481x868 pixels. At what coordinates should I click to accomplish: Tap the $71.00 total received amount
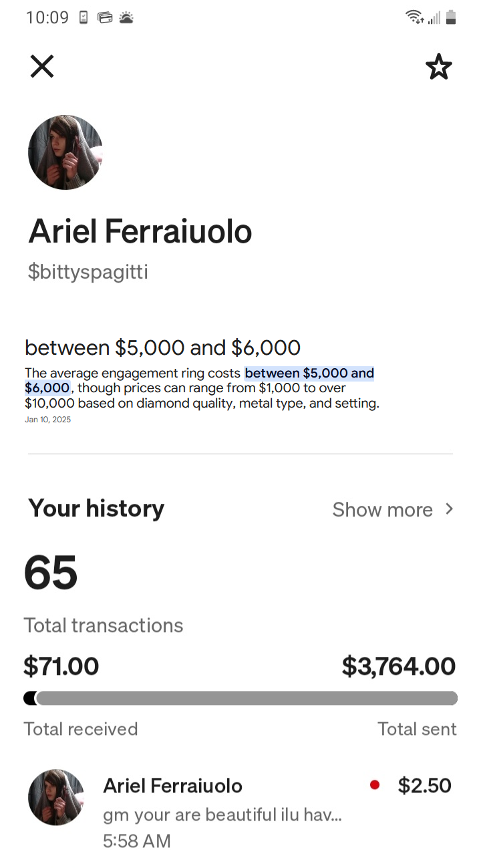click(61, 666)
